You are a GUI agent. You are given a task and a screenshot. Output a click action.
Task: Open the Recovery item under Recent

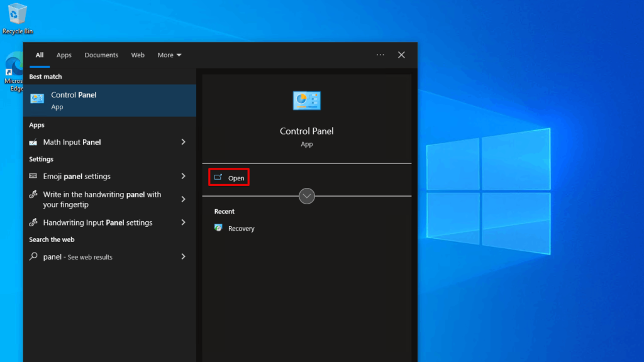(240, 228)
